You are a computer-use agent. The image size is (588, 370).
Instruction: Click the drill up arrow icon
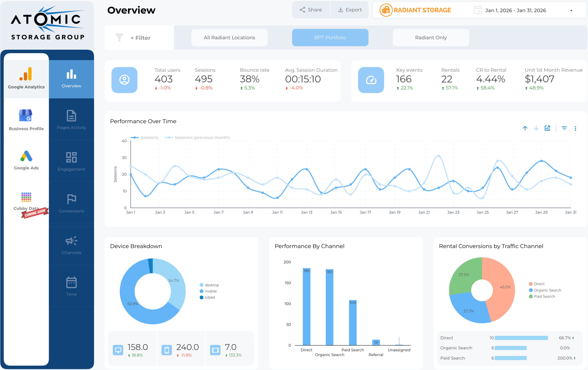pos(525,128)
